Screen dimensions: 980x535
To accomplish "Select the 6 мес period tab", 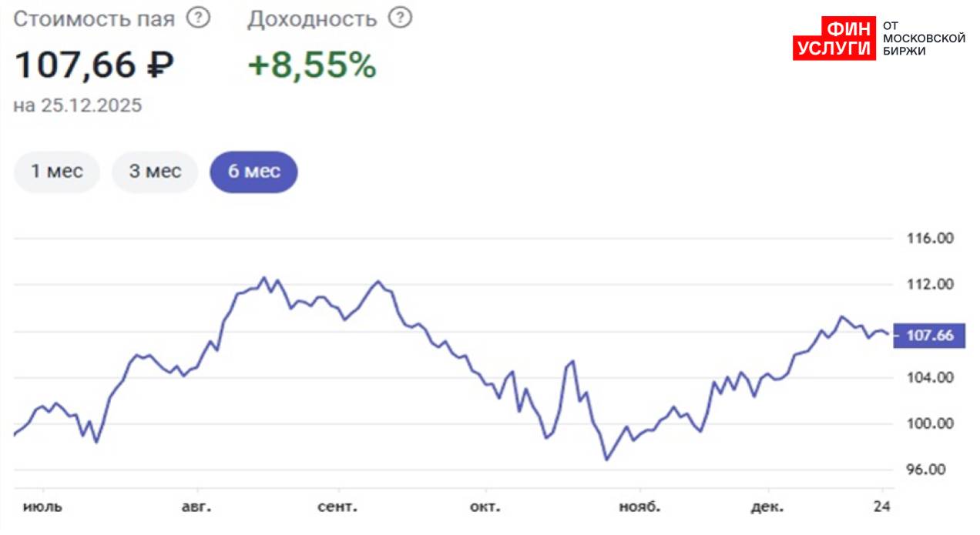I will tap(253, 171).
